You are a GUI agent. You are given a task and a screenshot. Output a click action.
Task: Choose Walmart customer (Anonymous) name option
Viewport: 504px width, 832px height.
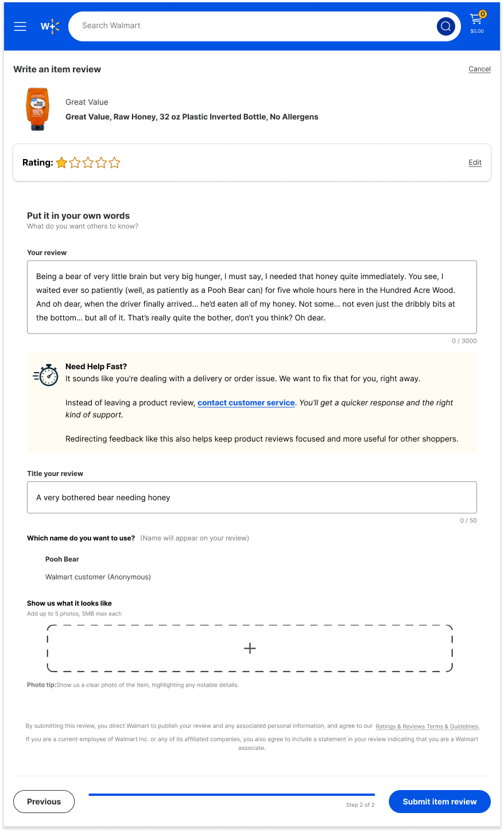click(98, 577)
